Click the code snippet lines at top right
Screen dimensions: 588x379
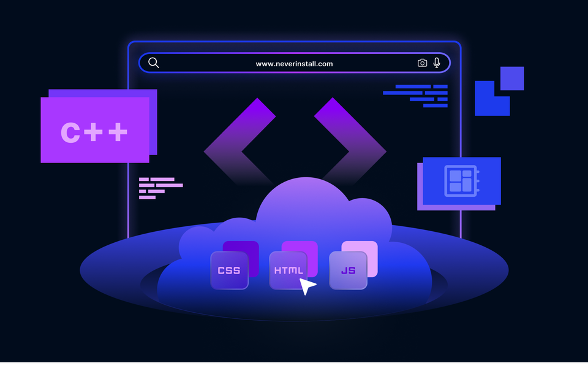pyautogui.click(x=415, y=97)
